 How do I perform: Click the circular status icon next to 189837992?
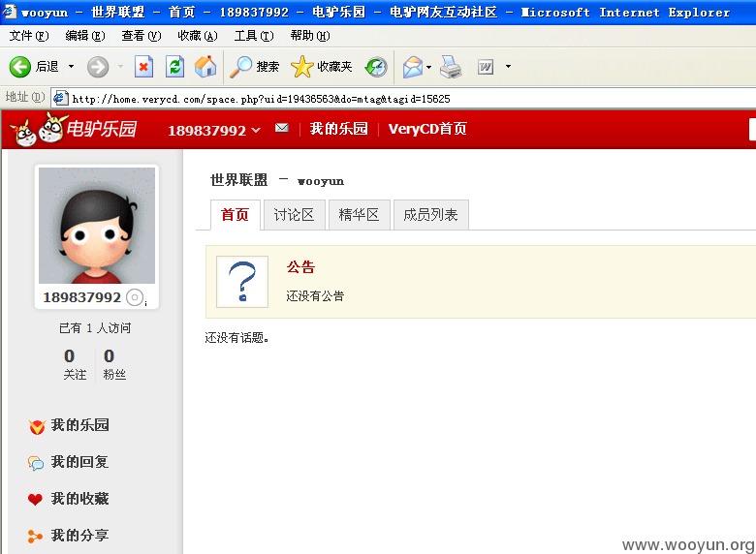tap(135, 297)
